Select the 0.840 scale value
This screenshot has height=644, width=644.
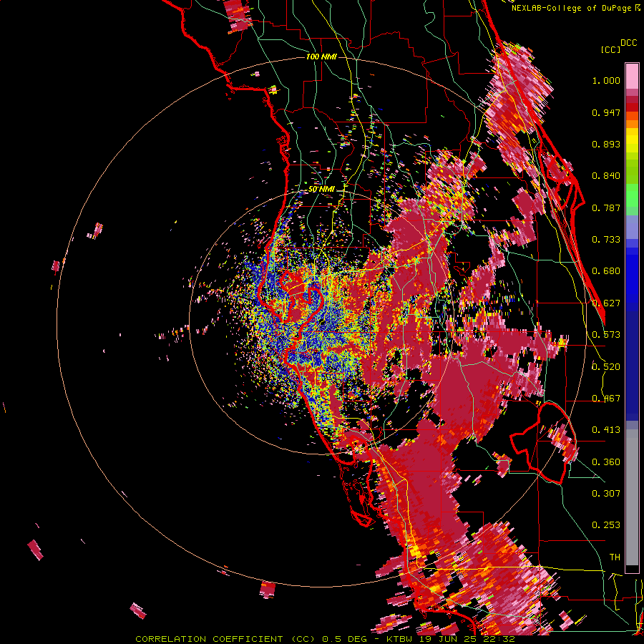606,176
